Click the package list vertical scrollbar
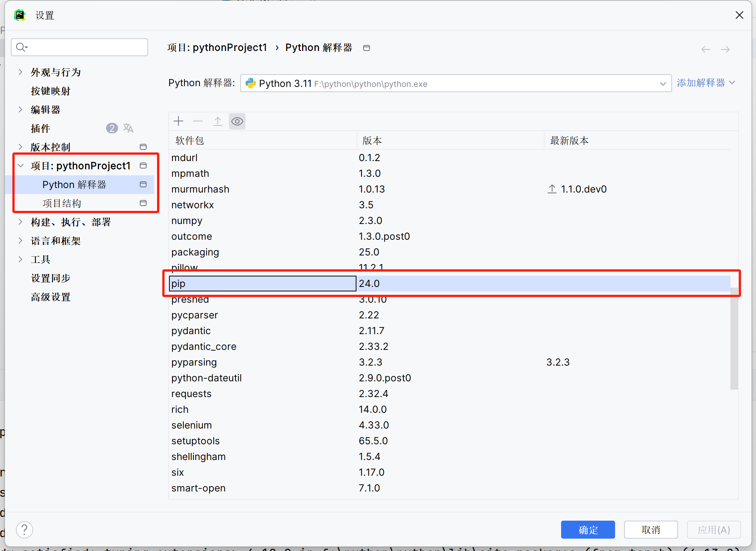 pyautogui.click(x=734, y=339)
